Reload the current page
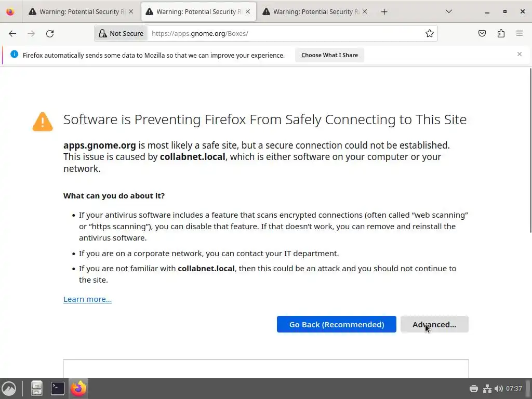This screenshot has width=532, height=399. tap(50, 34)
